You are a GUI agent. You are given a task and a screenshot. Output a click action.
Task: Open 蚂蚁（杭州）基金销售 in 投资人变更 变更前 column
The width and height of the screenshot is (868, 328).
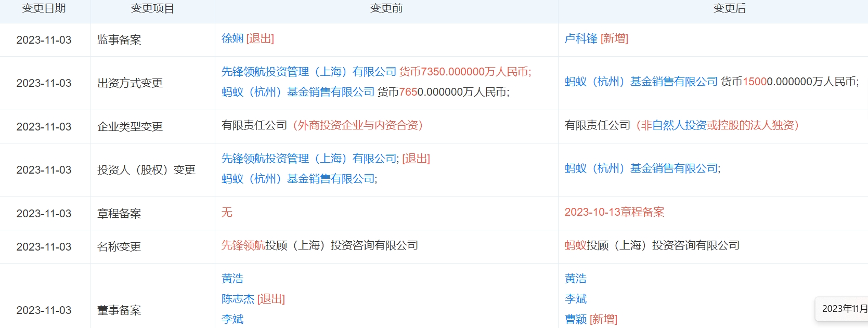[298, 179]
